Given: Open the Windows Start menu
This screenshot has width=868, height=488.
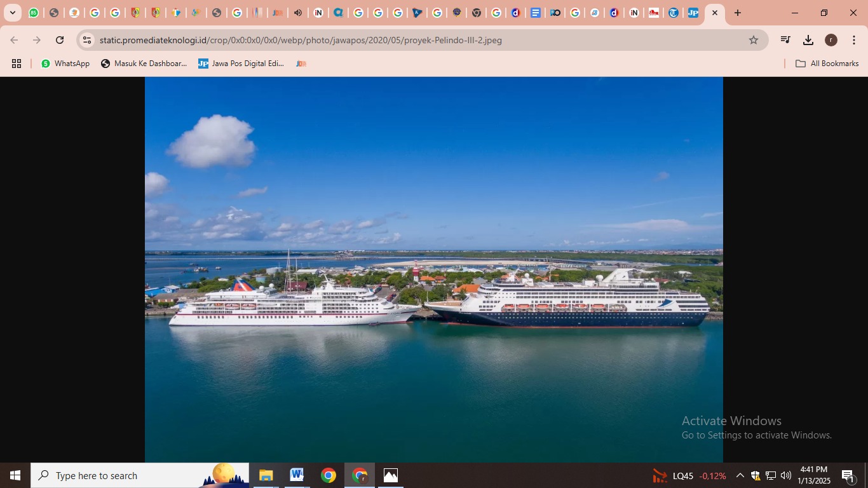Looking at the screenshot, I should (15, 475).
